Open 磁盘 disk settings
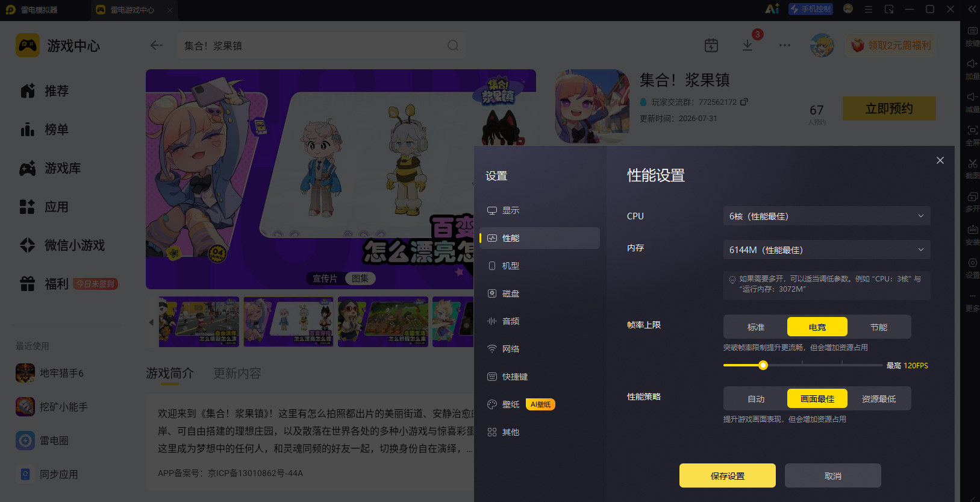 click(539, 293)
